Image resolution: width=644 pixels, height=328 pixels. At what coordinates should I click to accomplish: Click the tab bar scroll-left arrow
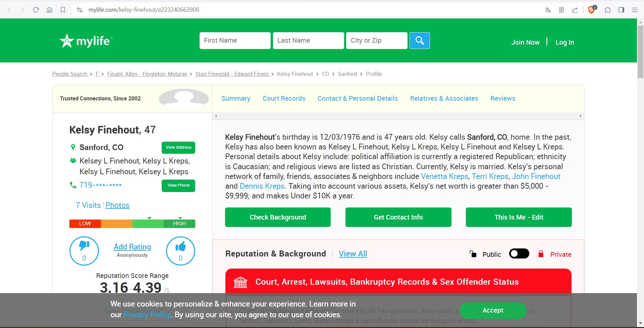coord(216,116)
